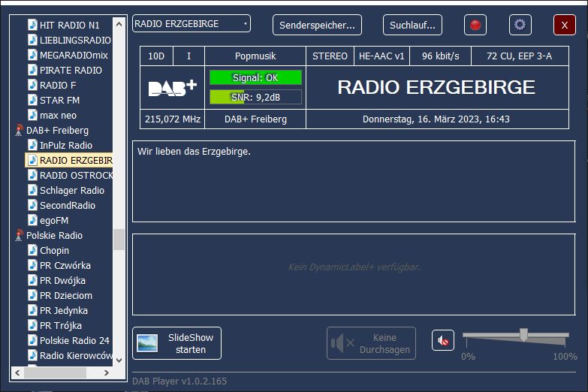Choose Schlager Radio from the list
This screenshot has width=588, height=392.
[x=72, y=190]
